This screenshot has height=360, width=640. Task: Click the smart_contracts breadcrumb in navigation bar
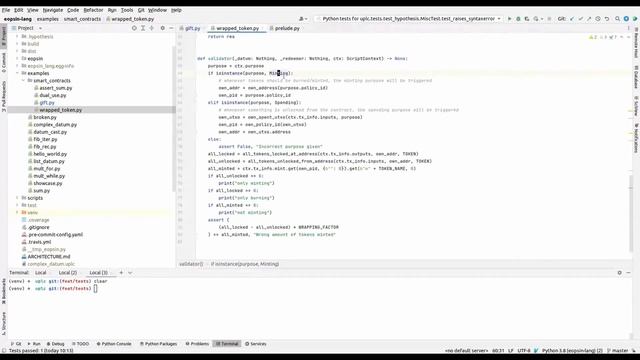(x=82, y=19)
